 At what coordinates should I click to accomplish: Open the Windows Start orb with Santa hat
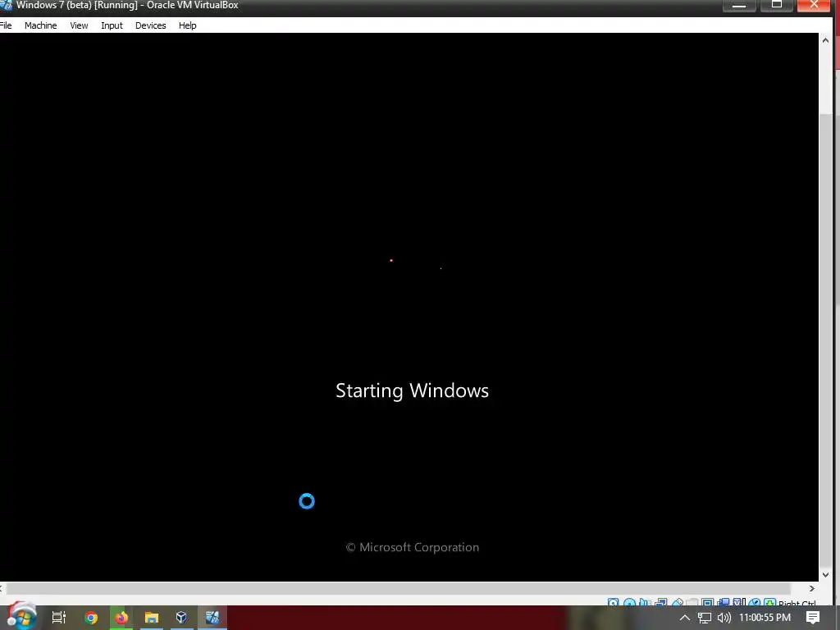(21, 617)
